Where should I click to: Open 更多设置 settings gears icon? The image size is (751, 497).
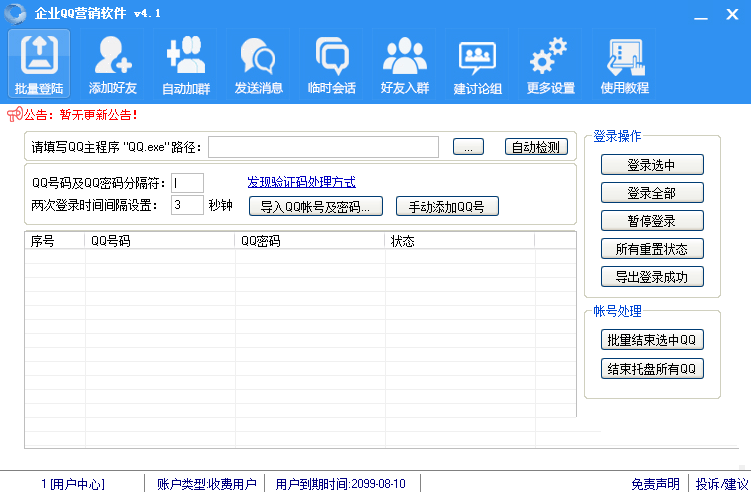click(550, 64)
